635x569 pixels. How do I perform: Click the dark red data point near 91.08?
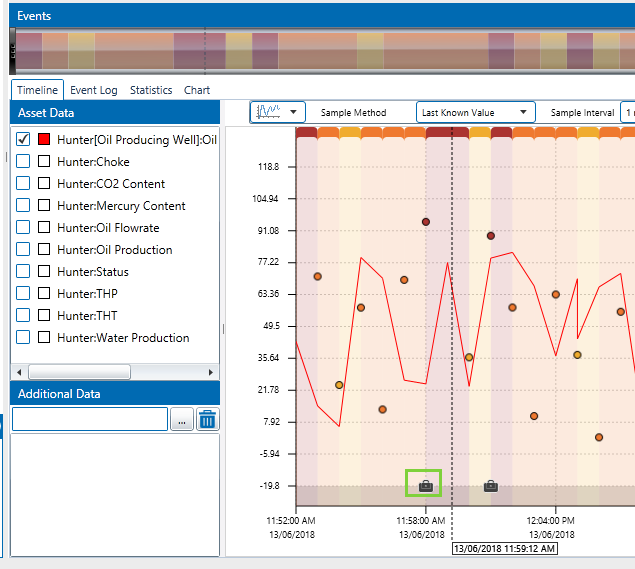[x=426, y=222]
